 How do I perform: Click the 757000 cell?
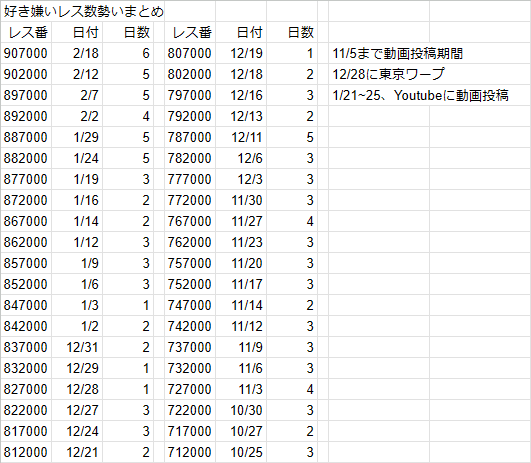point(190,263)
